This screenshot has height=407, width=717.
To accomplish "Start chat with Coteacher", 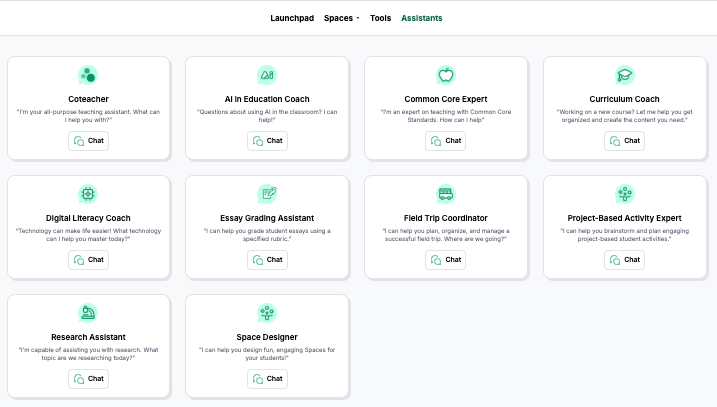I will 88,141.
